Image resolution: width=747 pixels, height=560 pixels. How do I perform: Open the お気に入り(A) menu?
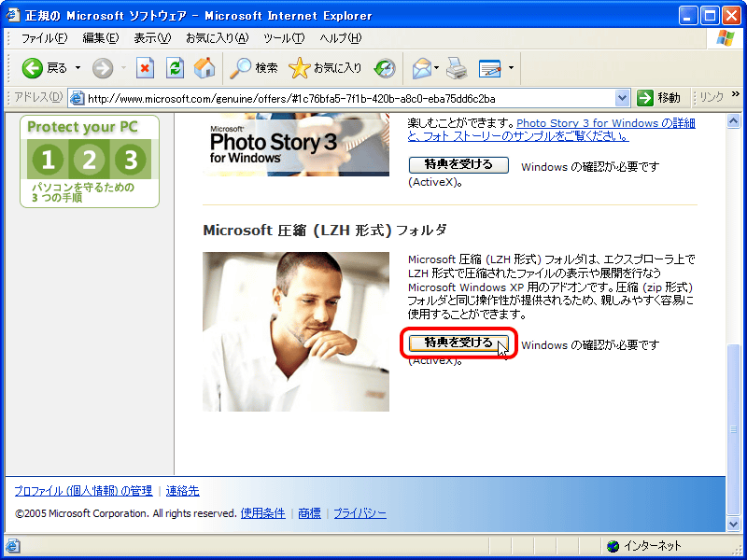pyautogui.click(x=217, y=38)
